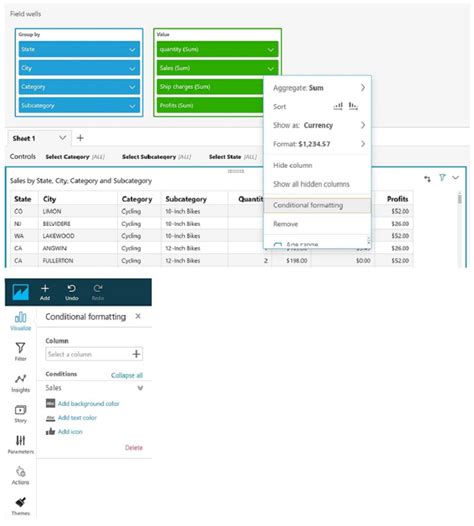The width and height of the screenshot is (474, 526).
Task: Open the Themes sidebar icon
Action: (x=20, y=506)
